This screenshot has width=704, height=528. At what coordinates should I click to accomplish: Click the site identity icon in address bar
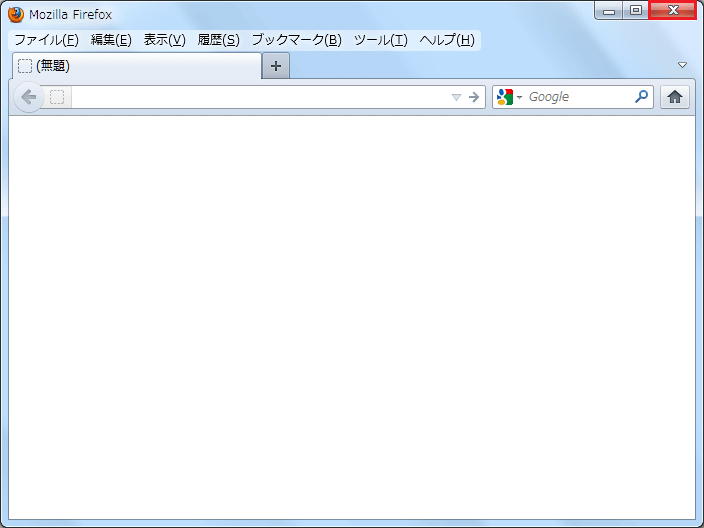pyautogui.click(x=57, y=97)
